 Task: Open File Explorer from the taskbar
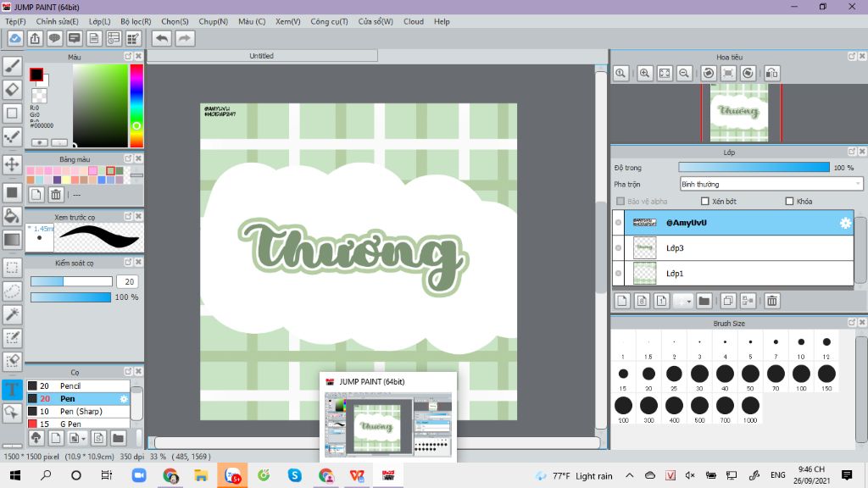[x=200, y=475]
